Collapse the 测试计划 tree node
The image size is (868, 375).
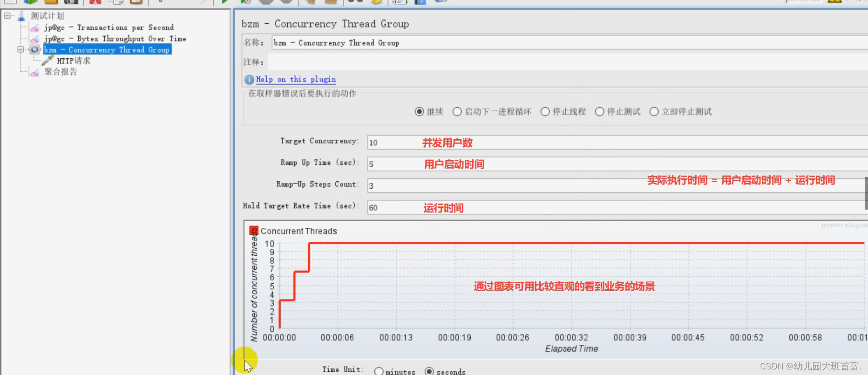point(7,16)
